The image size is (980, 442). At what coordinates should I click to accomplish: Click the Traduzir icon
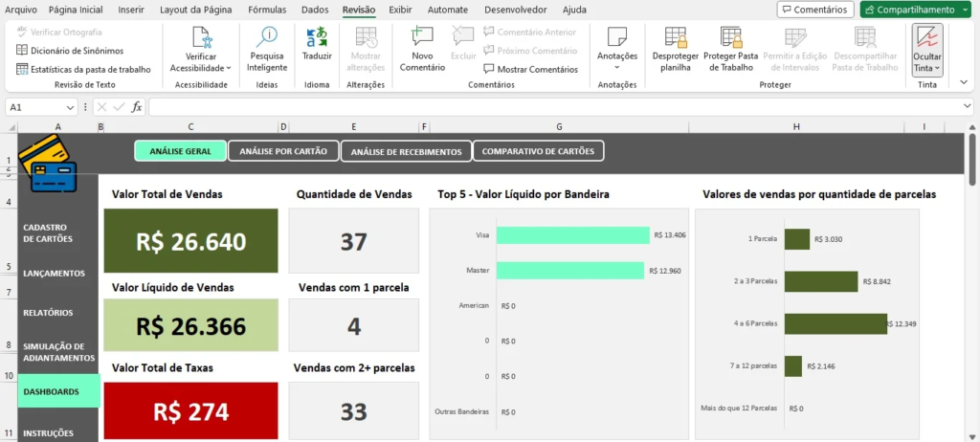tap(317, 38)
